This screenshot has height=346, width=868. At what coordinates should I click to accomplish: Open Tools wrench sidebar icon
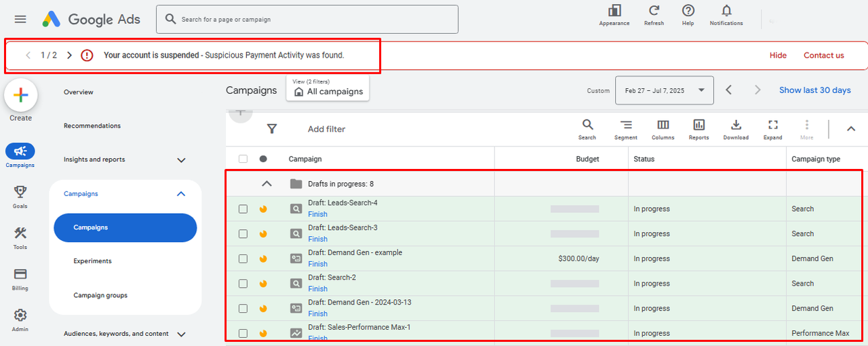click(20, 233)
